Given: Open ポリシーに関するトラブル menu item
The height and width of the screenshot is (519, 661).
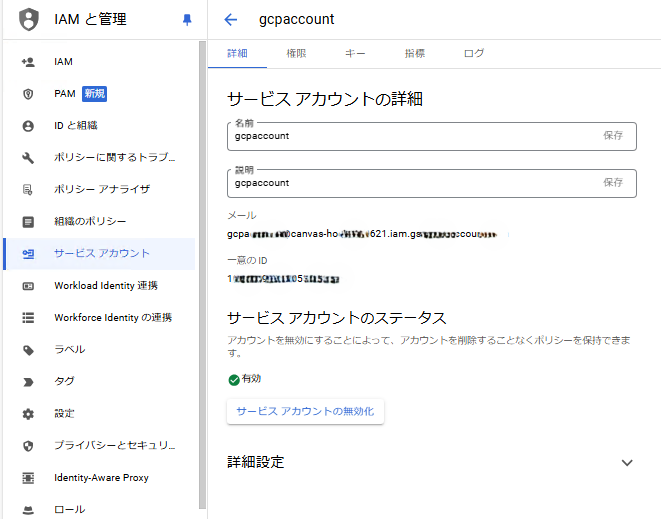Looking at the screenshot, I should pos(99,158).
